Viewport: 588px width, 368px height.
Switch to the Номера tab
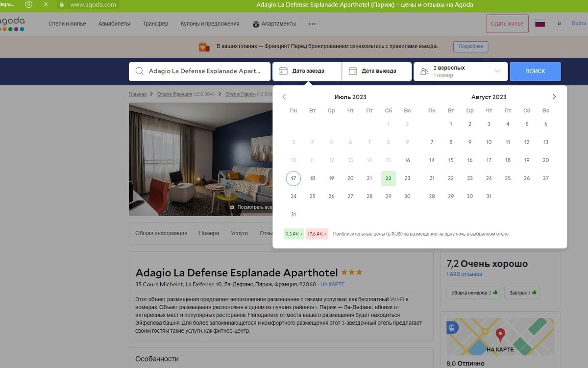pos(209,233)
